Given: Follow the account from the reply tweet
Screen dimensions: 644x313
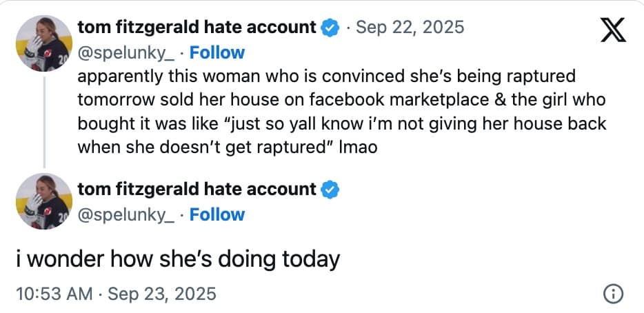Looking at the screenshot, I should 217,214.
